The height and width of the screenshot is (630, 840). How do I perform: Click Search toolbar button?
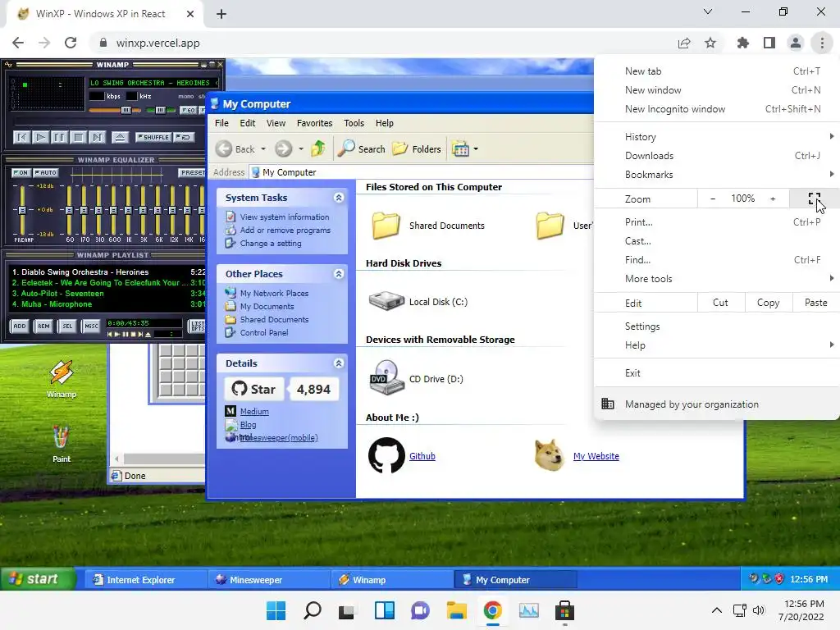361,149
